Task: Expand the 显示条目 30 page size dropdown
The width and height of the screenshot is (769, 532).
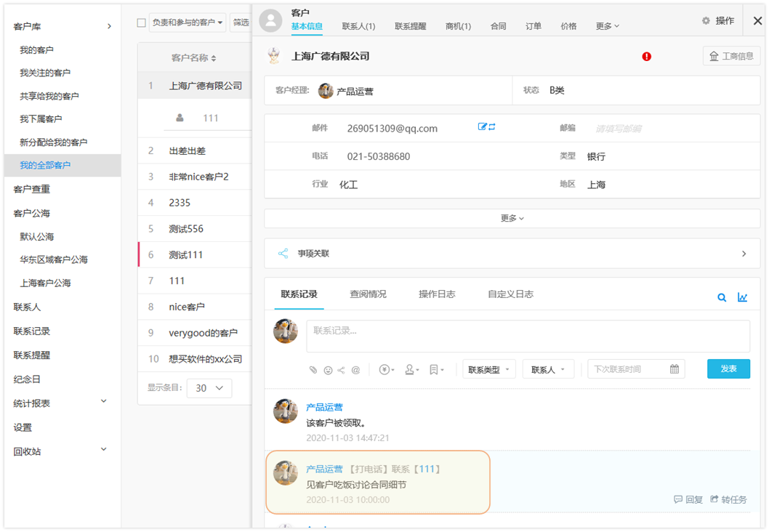Action: (209, 388)
